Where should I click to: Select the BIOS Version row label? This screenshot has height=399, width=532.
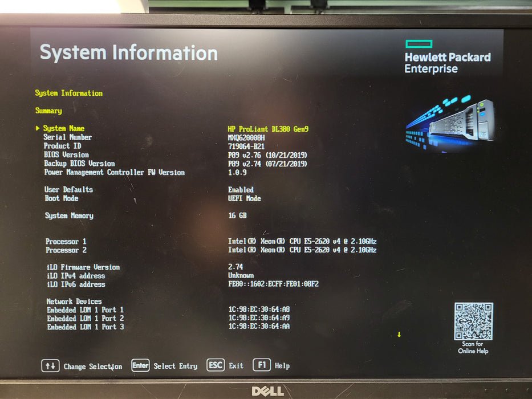click(66, 154)
